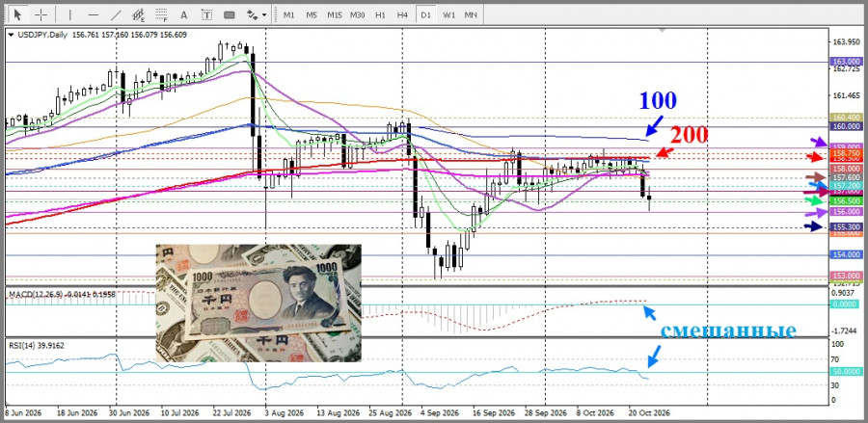This screenshot has width=868, height=423.
Task: Click the 4 Sep 2026 date label
Action: pos(439,413)
